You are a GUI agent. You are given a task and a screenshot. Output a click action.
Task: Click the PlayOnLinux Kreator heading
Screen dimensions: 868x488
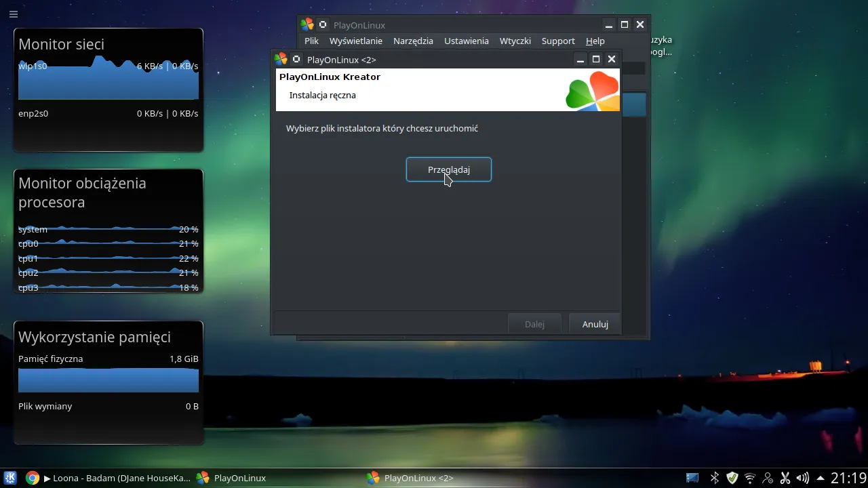click(x=330, y=77)
